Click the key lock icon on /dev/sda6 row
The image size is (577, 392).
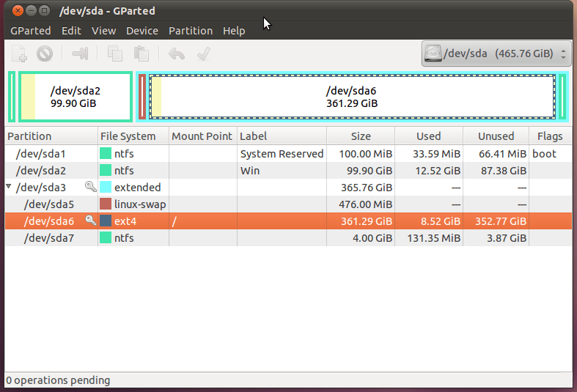coord(90,221)
